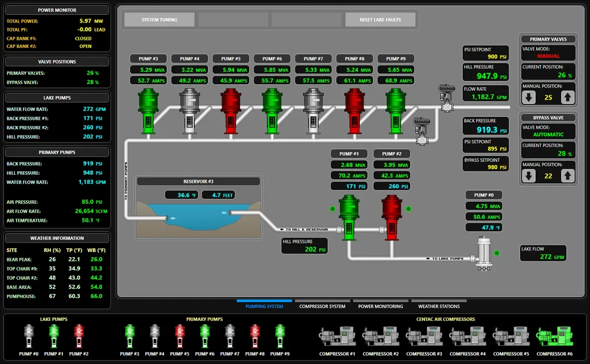Open the WEATHER STATIONS tab
Image resolution: width=590 pixels, height=364 pixels.
(x=439, y=306)
